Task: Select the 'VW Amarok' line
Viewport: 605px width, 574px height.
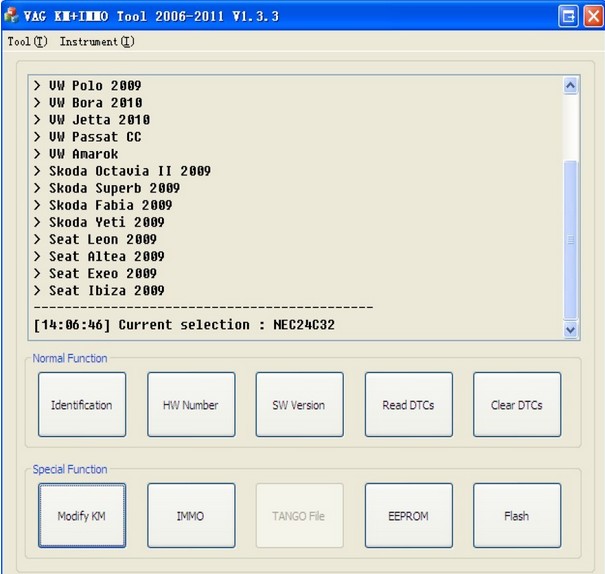Action: pos(76,154)
